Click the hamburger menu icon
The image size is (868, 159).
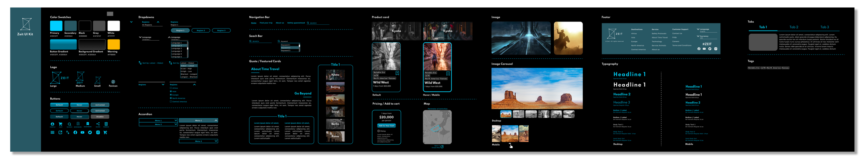point(52,132)
